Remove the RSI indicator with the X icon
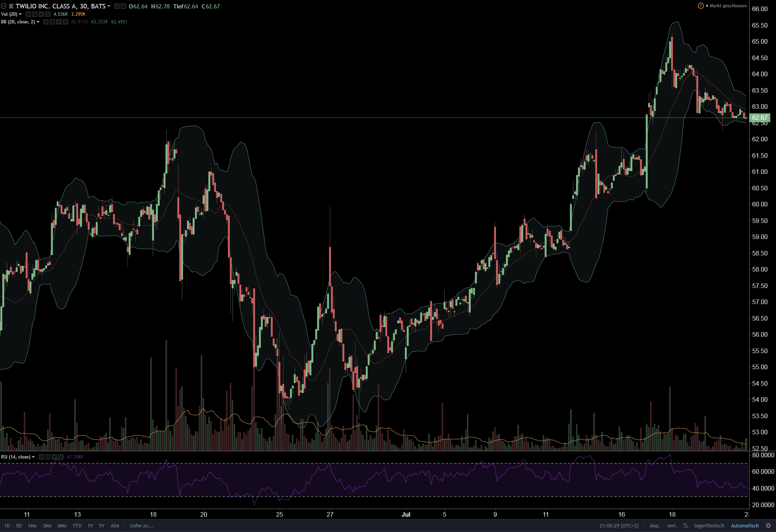 click(x=61, y=457)
